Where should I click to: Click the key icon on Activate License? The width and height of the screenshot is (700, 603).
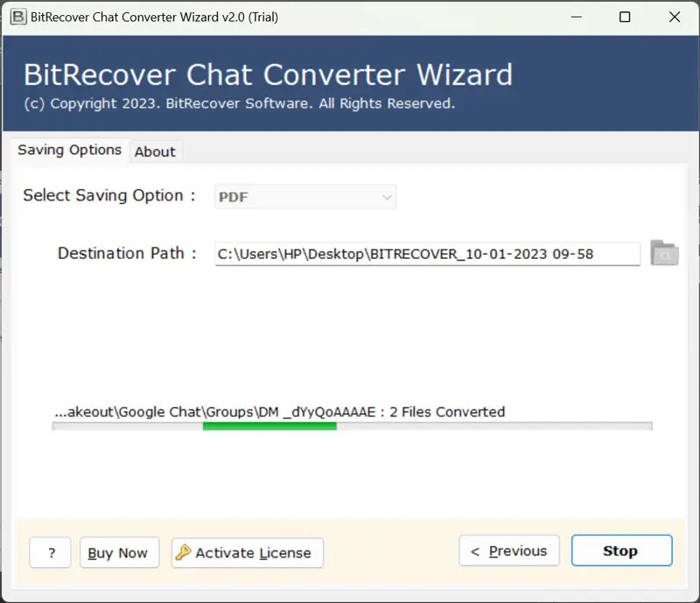pyautogui.click(x=183, y=552)
